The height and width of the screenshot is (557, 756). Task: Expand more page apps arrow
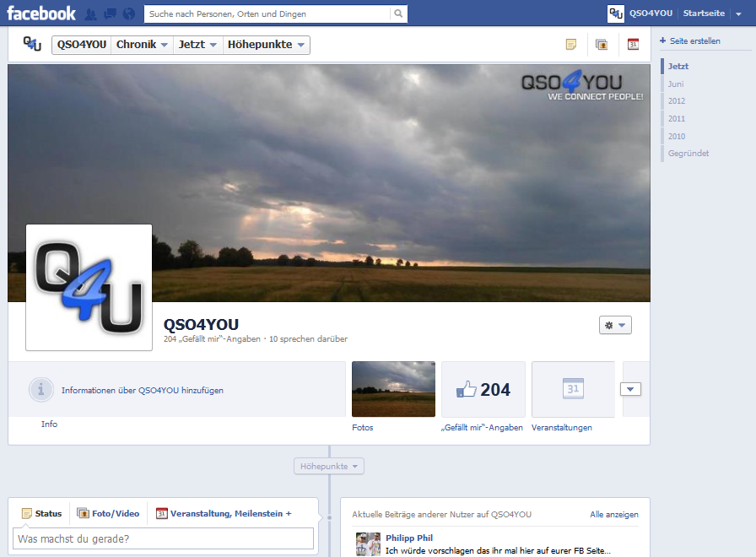tap(630, 389)
